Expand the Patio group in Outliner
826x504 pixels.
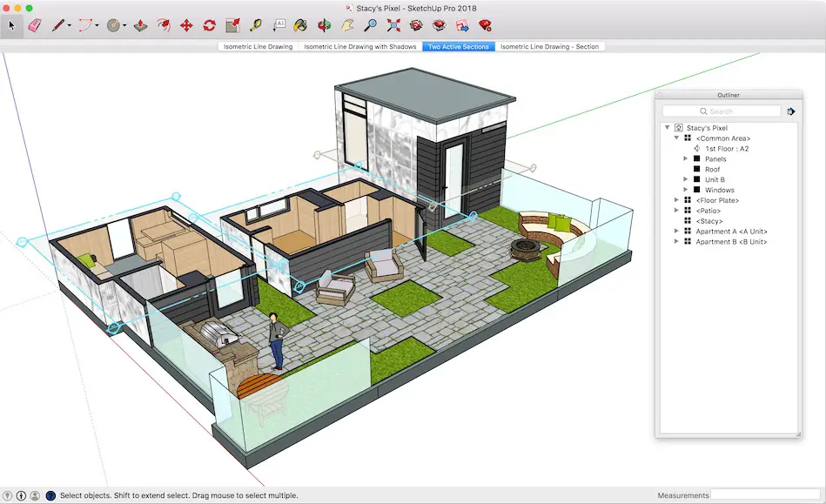pos(676,211)
